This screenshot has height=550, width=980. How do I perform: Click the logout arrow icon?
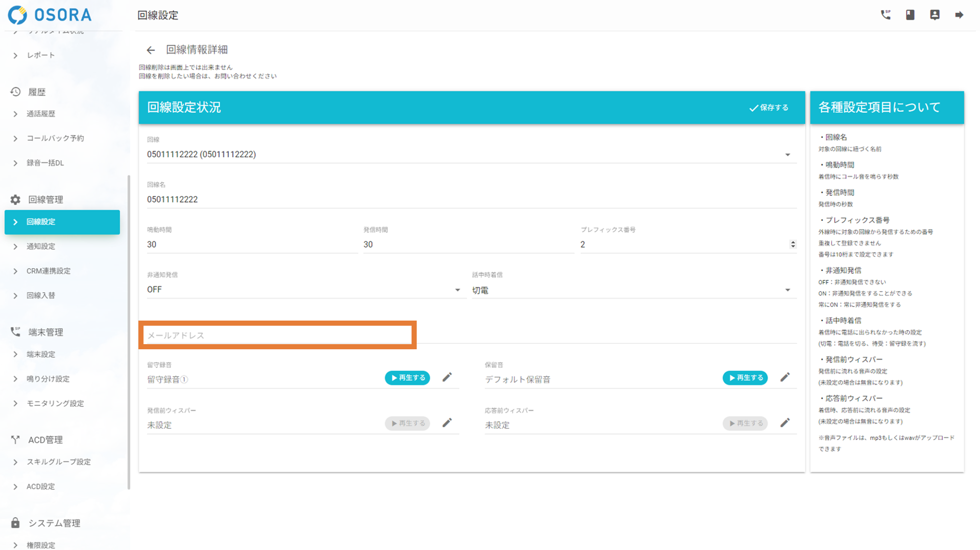(x=959, y=15)
